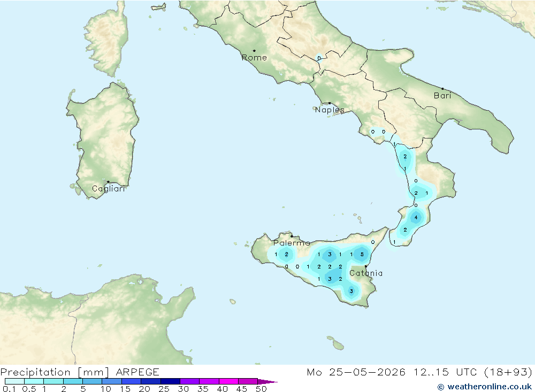Select the 30–35 mm legend color swatch
535x392 pixels.
click(x=190, y=381)
